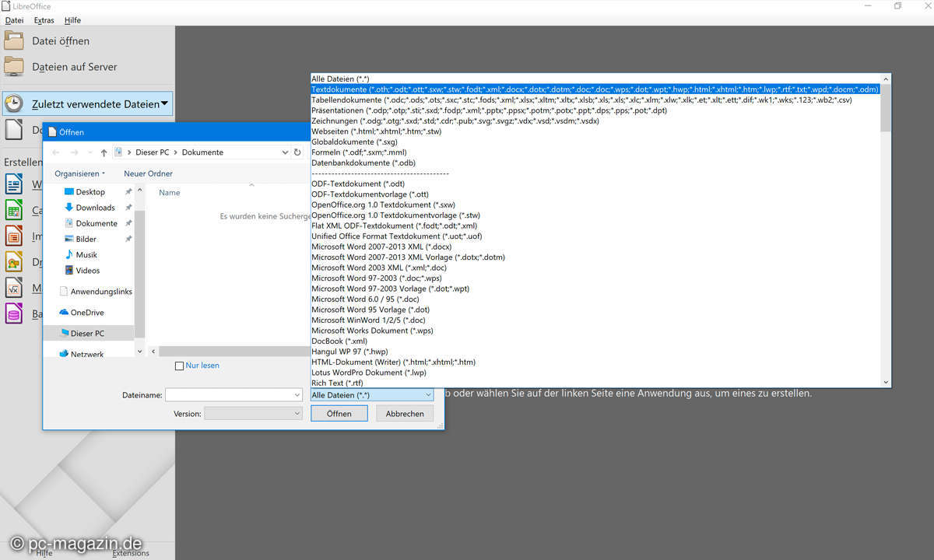934x560 pixels.
Task: Select Rich Text (*.rtf) entry
Action: click(595, 383)
